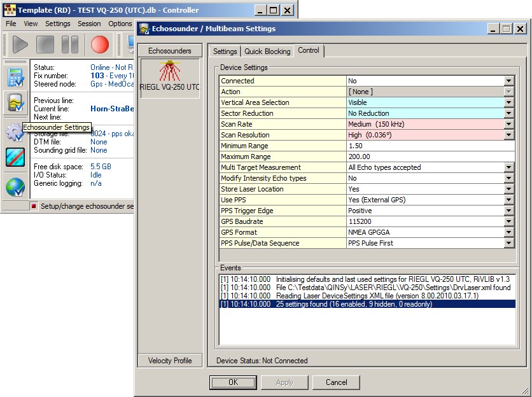This screenshot has height=397, width=532.
Task: Switch to the Quick Blocking tab
Action: (267, 52)
